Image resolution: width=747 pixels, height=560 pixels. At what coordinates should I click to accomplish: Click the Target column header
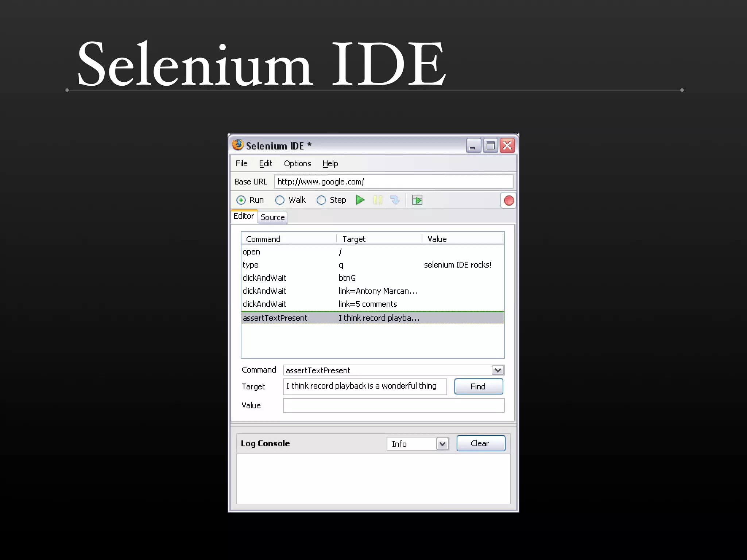tap(379, 239)
